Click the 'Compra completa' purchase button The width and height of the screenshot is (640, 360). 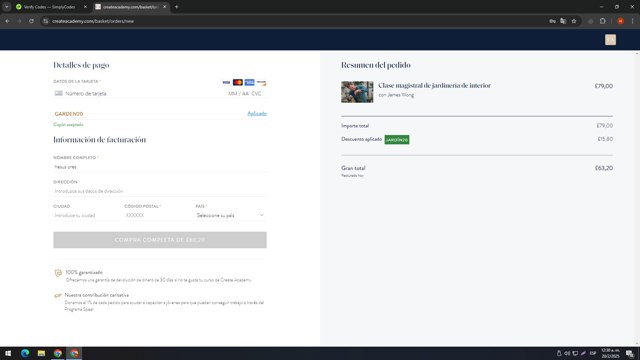pos(160,240)
